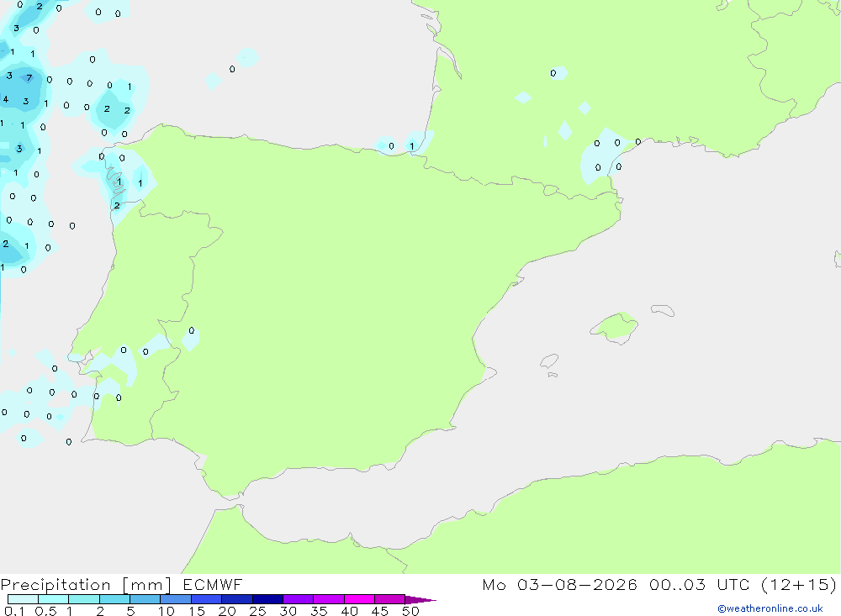Click the '10' legend scale label
The height and width of the screenshot is (616, 841).
click(x=167, y=611)
